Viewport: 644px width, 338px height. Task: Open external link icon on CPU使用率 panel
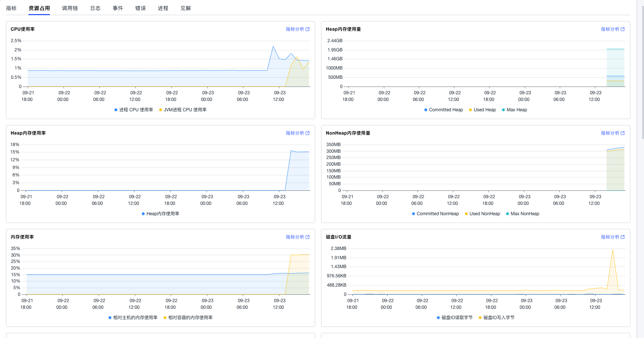(307, 29)
